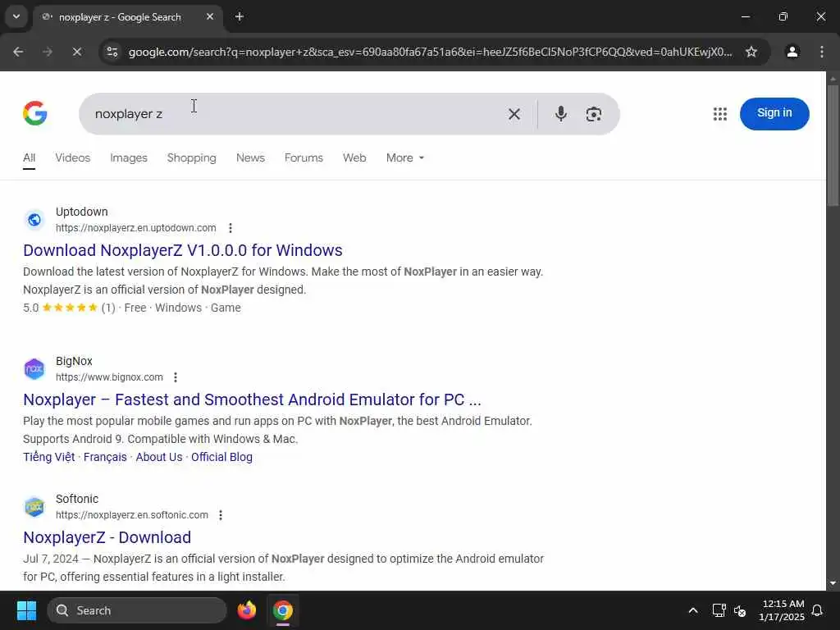The image size is (840, 630).
Task: Bookmark this page with the star
Action: 751,52
